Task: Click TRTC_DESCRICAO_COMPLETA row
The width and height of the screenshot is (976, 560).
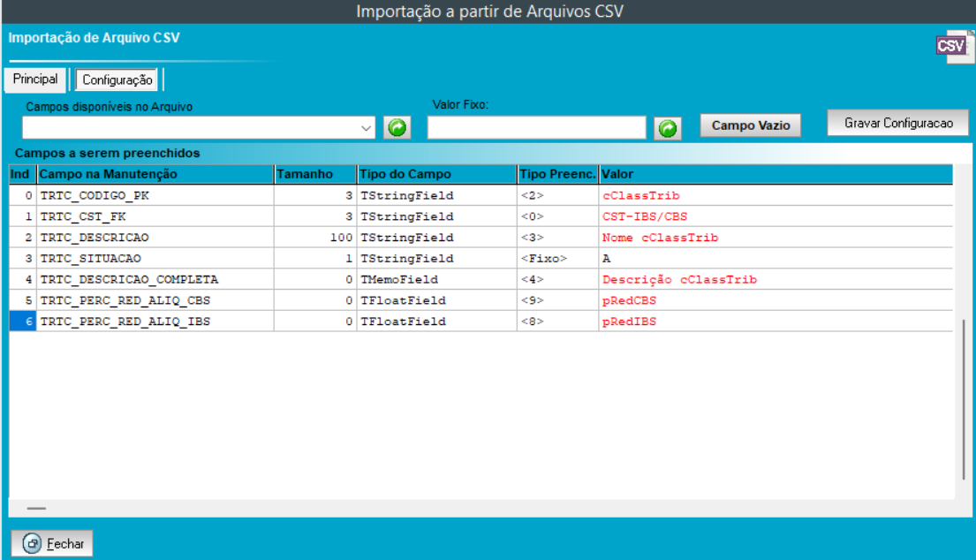Action: tap(155, 280)
